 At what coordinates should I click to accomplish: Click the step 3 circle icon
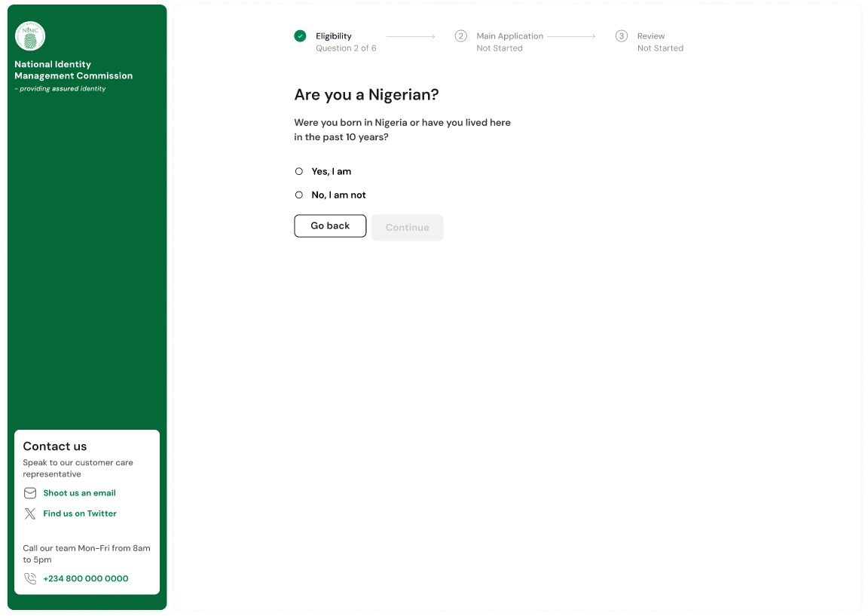point(621,36)
